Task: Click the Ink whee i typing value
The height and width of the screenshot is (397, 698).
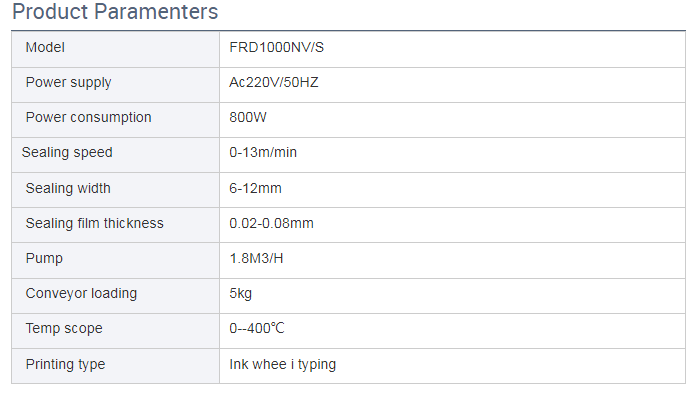Action: pyautogui.click(x=282, y=365)
